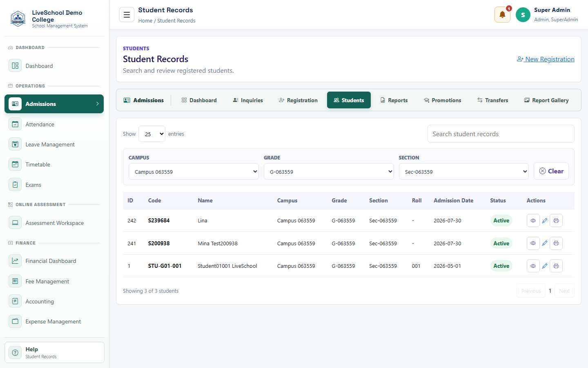Click the Expense Management sidebar icon

pyautogui.click(x=15, y=321)
